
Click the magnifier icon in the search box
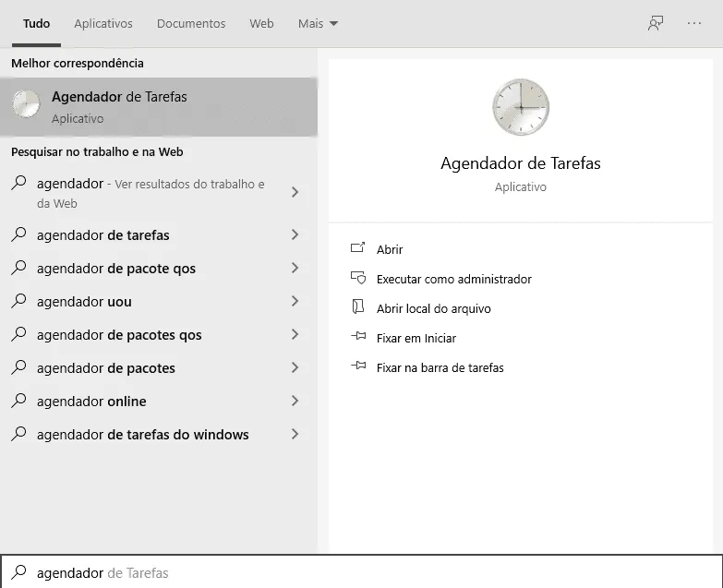coord(18,572)
